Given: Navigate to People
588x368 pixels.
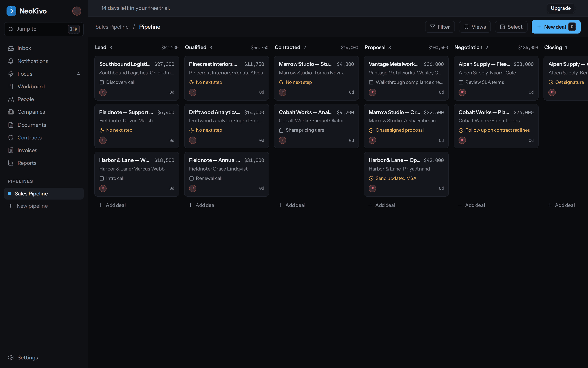Looking at the screenshot, I should (44, 99).
